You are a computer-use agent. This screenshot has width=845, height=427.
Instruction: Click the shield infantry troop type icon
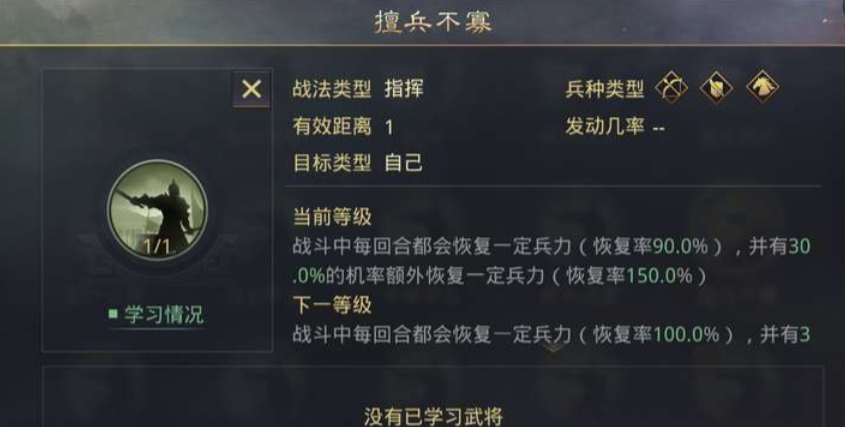[x=716, y=89]
